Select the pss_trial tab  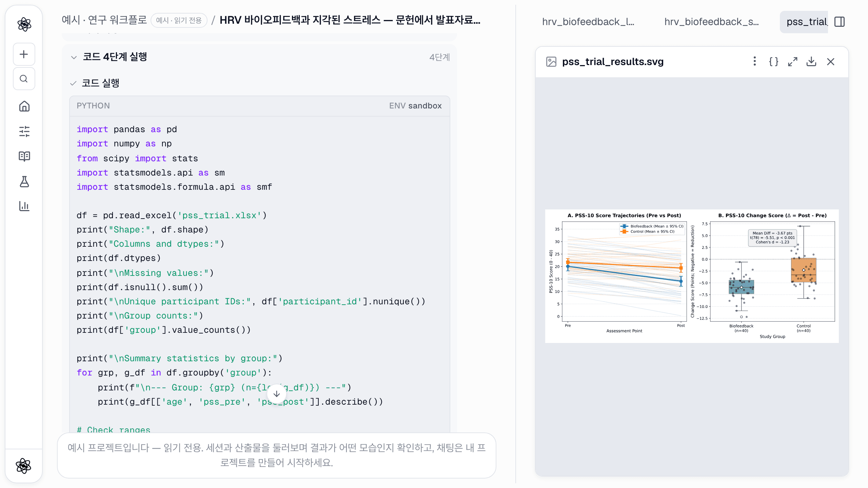coord(804,22)
